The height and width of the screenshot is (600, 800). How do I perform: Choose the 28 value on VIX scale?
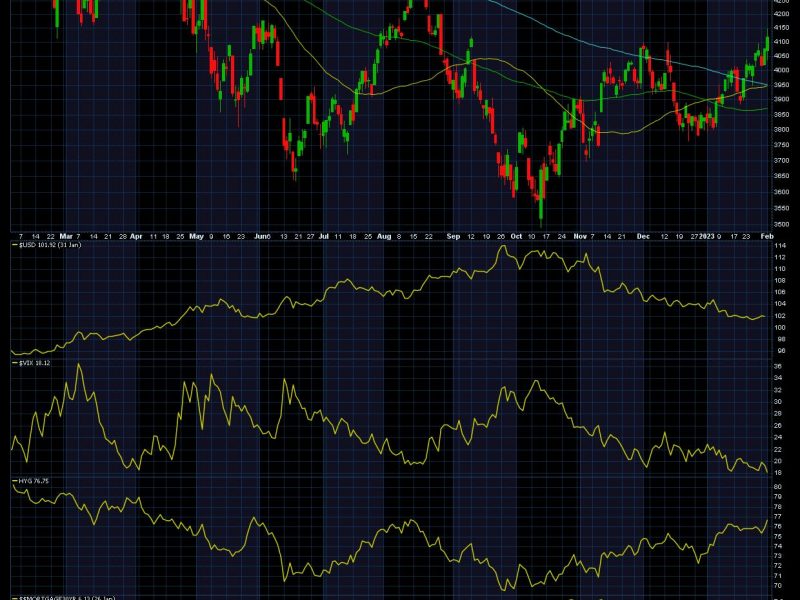tap(778, 414)
